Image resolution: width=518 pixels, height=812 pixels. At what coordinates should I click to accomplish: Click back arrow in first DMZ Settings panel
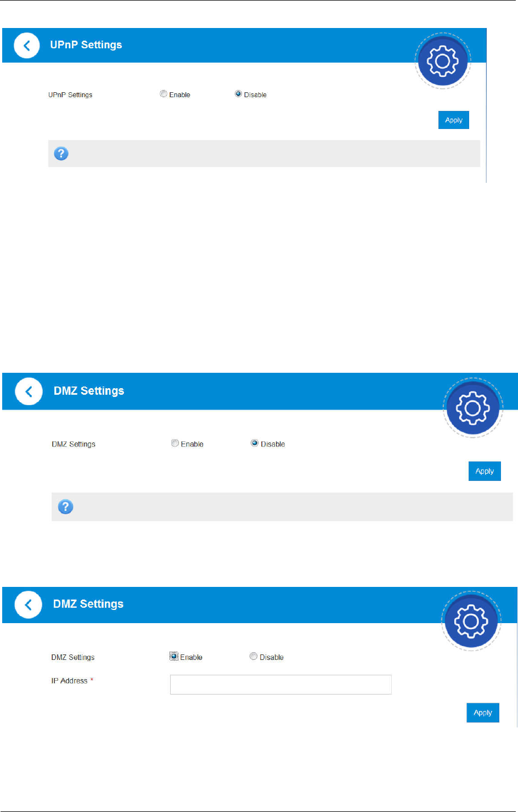29,391
